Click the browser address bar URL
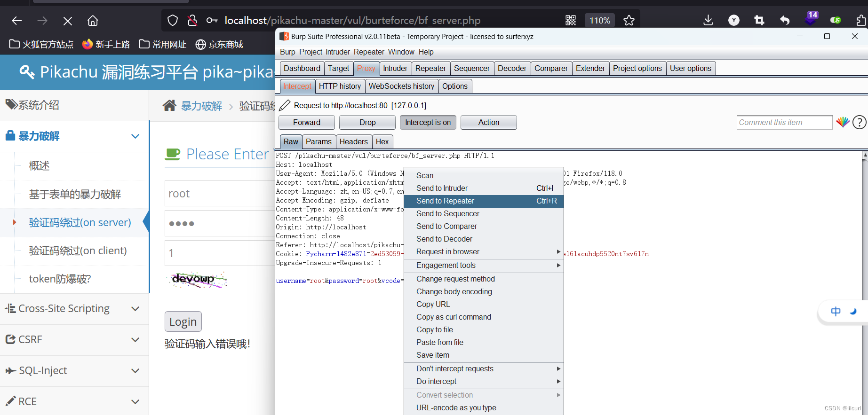This screenshot has width=868, height=415. click(353, 20)
